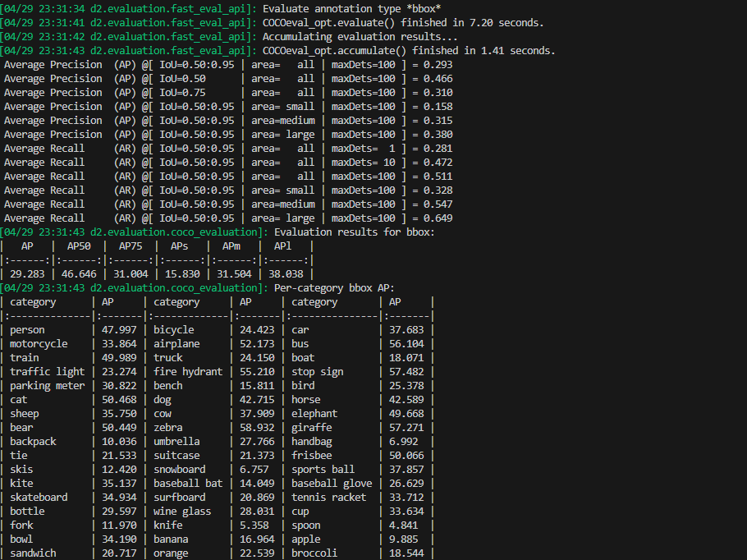Click the 'backpack' category cell
The height and width of the screenshot is (560, 747).
point(33,441)
